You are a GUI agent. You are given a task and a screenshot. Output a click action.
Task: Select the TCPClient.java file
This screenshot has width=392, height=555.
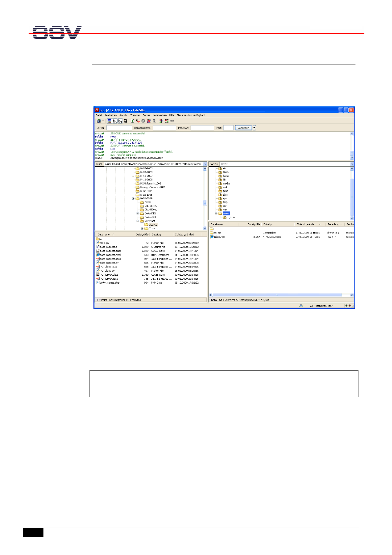point(108,267)
